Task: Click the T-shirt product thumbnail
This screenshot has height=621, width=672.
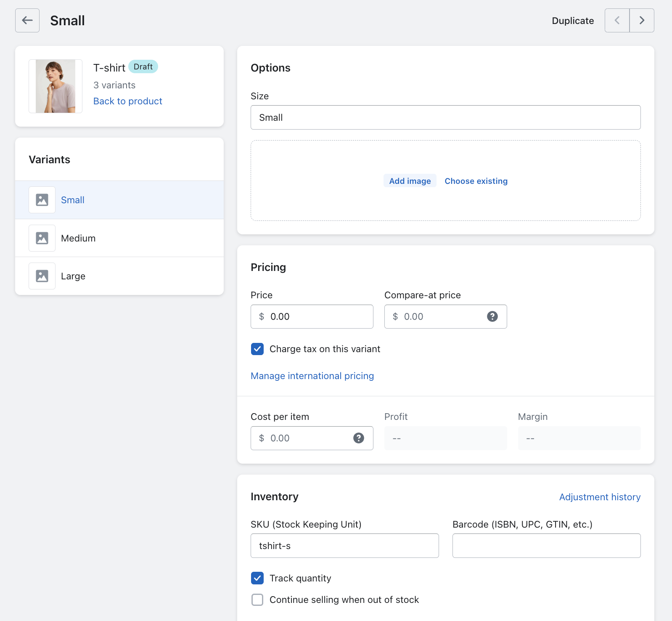Action: coord(56,86)
